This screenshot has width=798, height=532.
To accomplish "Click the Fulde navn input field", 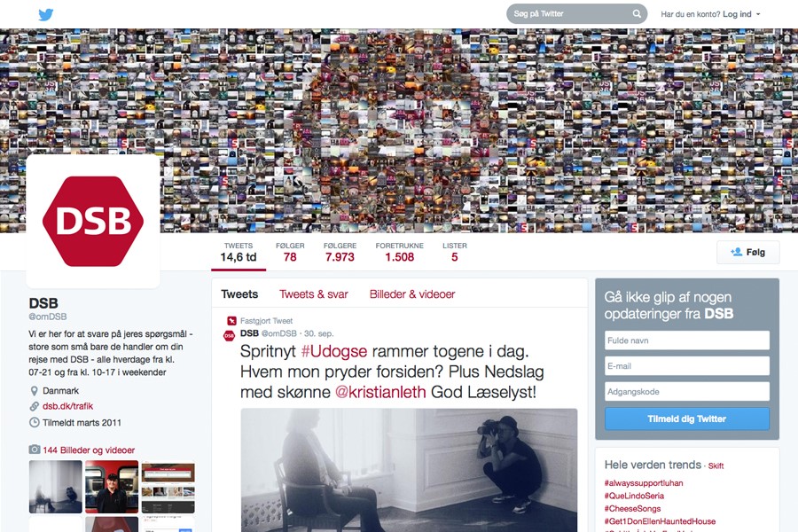I will coord(687,340).
